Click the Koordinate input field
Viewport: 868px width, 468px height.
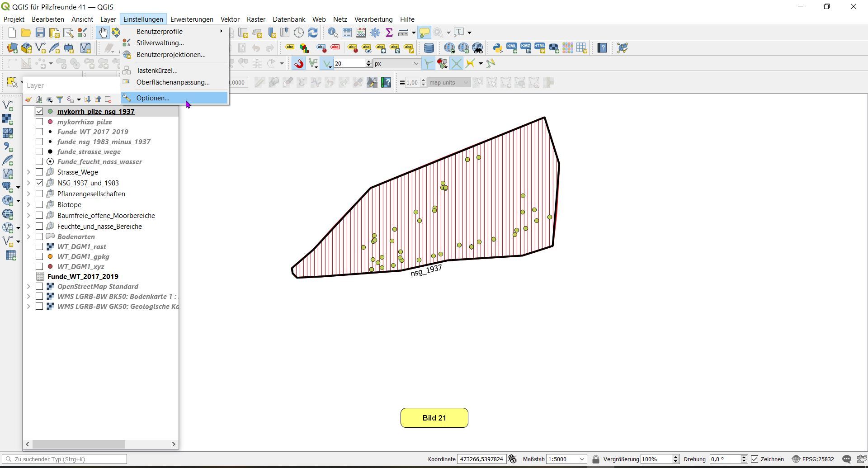click(481, 459)
